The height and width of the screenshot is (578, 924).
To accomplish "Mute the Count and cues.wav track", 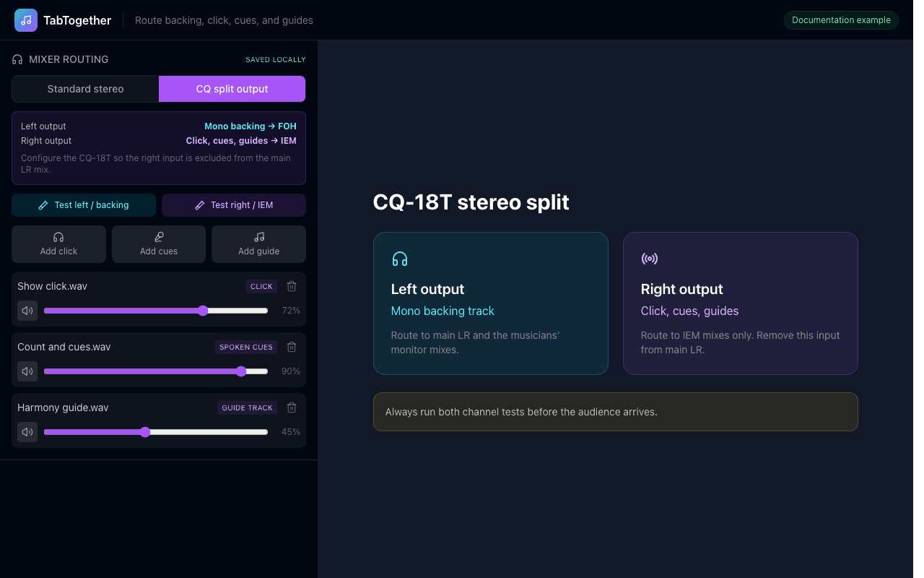I will pyautogui.click(x=27, y=371).
